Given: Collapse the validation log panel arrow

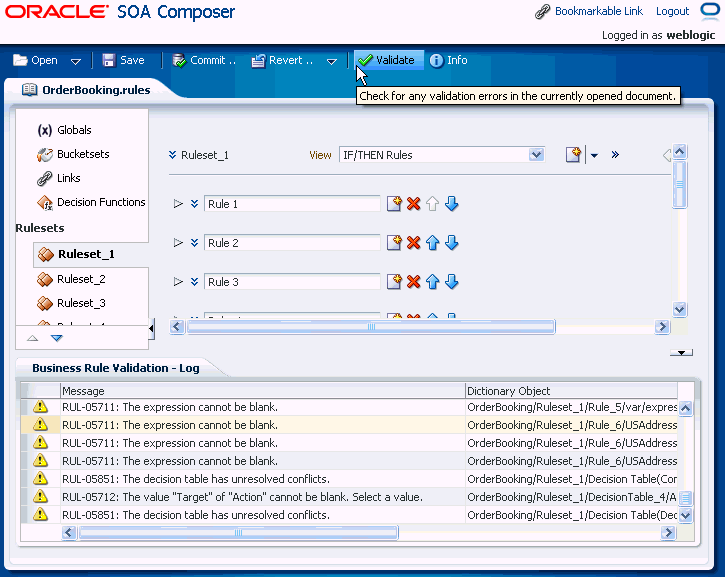Looking at the screenshot, I should 682,353.
